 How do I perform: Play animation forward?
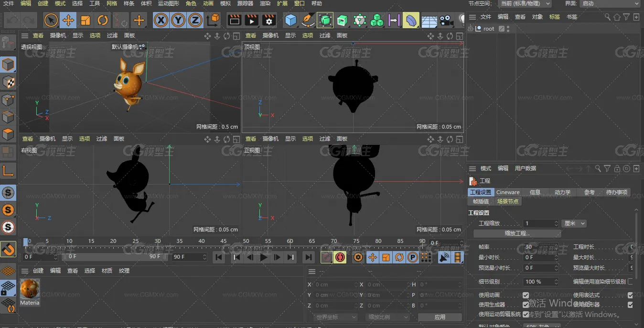(264, 257)
